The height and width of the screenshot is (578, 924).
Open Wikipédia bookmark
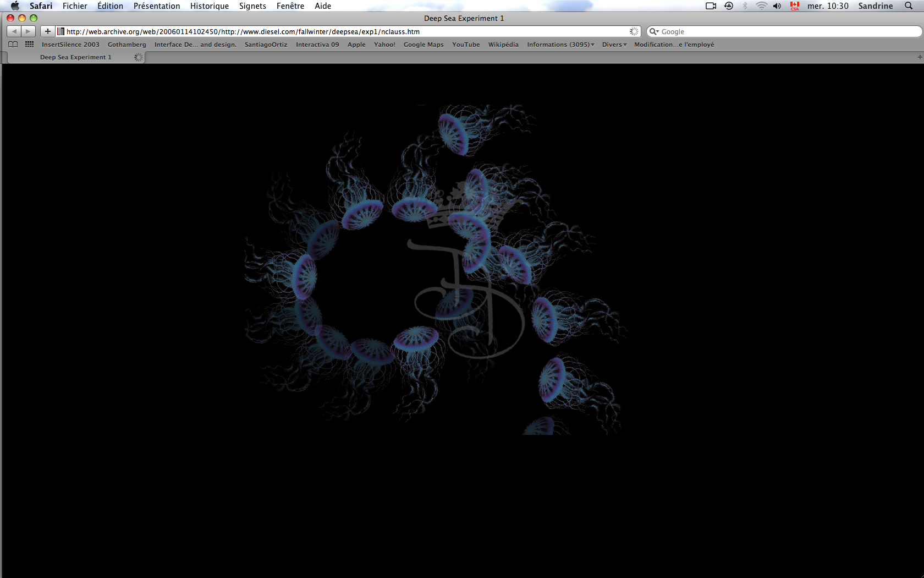pos(503,45)
